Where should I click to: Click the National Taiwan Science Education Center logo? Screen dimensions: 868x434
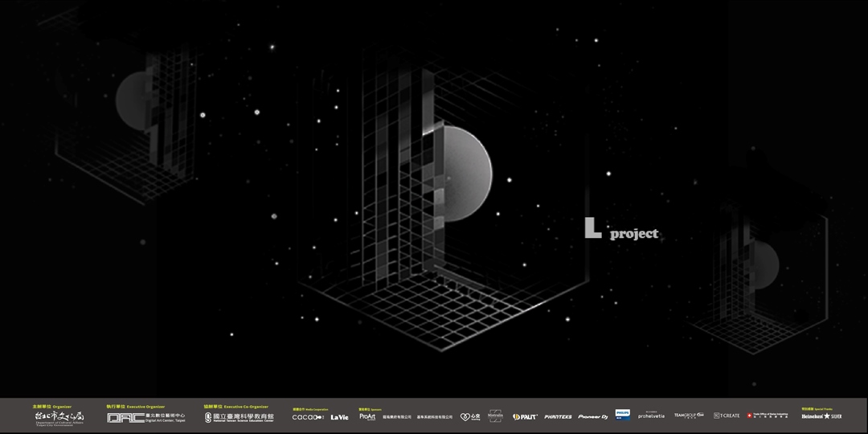point(239,417)
